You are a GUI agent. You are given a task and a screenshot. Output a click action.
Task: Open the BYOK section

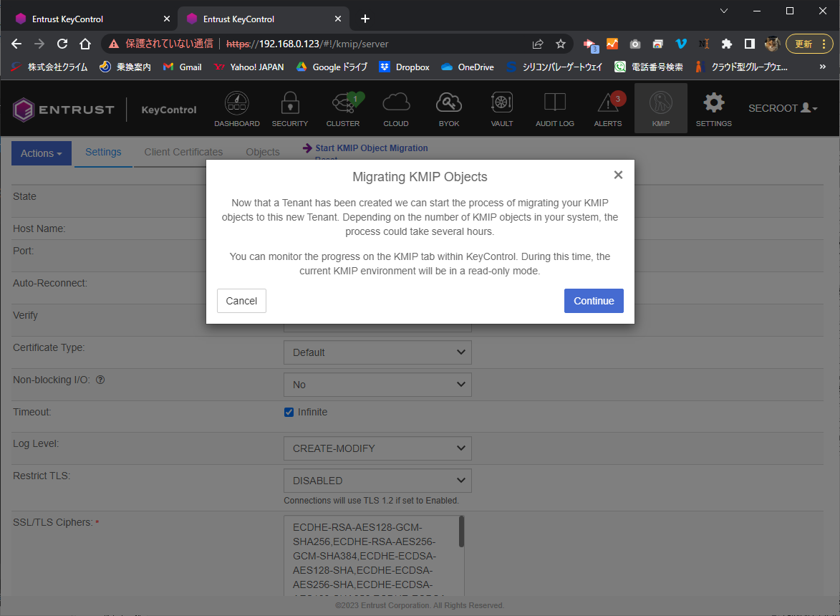pos(449,109)
